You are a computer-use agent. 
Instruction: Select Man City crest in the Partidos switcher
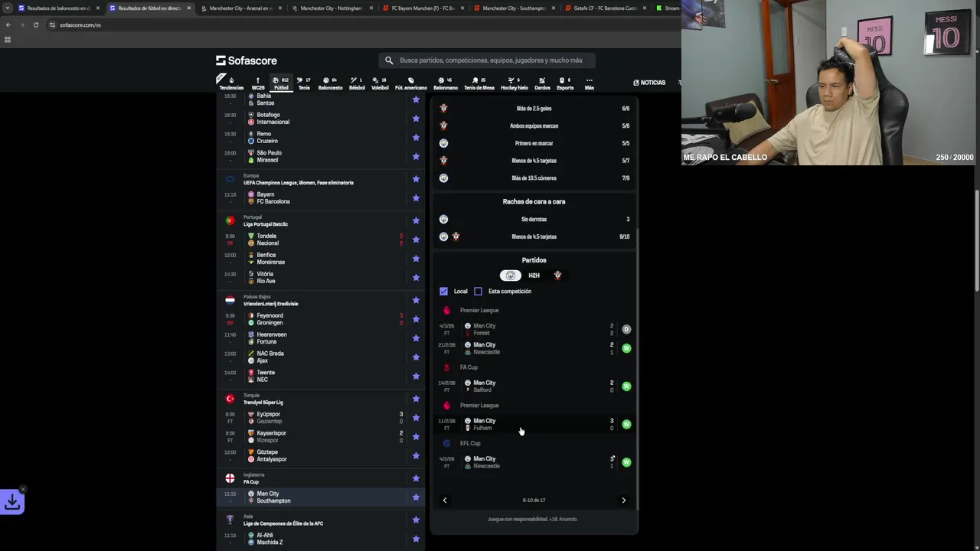tap(511, 275)
